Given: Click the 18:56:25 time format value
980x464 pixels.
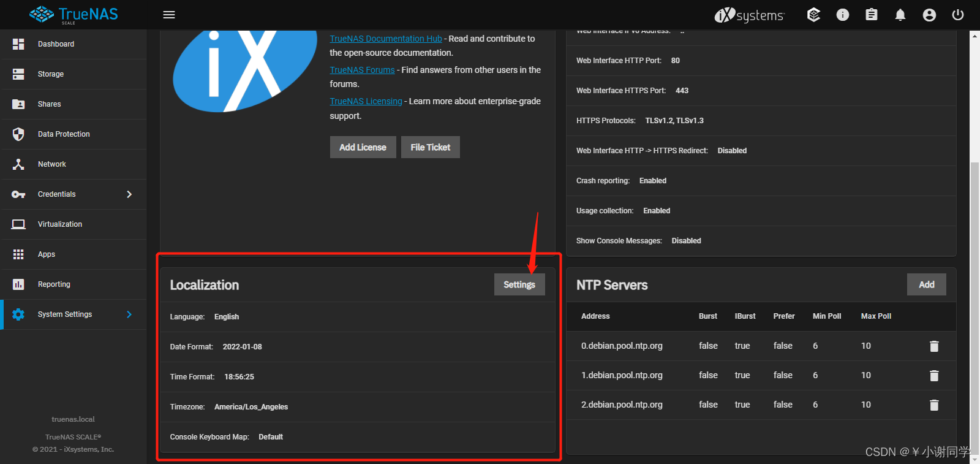Looking at the screenshot, I should point(239,377).
